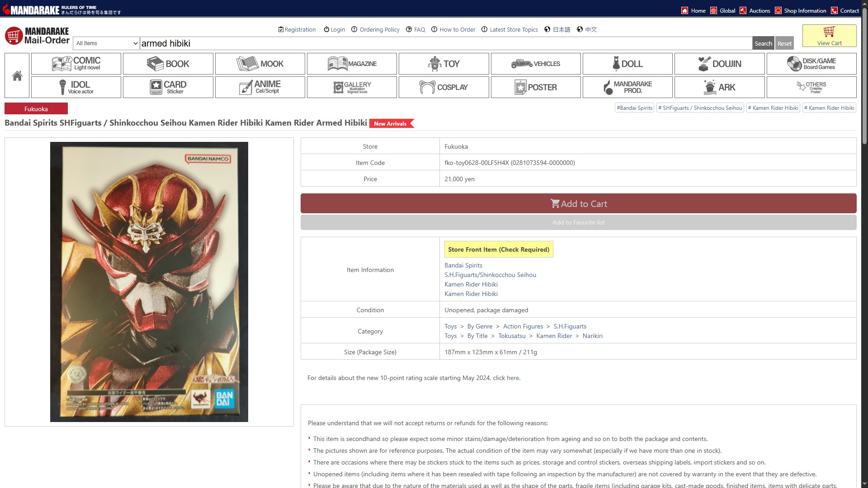
Task: Click the Mandarake Mail-Order cart logo
Action: [x=14, y=36]
